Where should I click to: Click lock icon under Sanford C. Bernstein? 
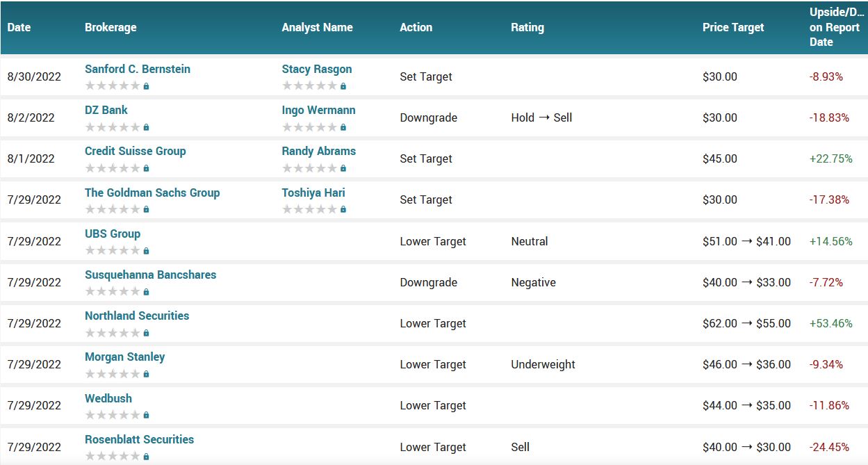click(147, 86)
